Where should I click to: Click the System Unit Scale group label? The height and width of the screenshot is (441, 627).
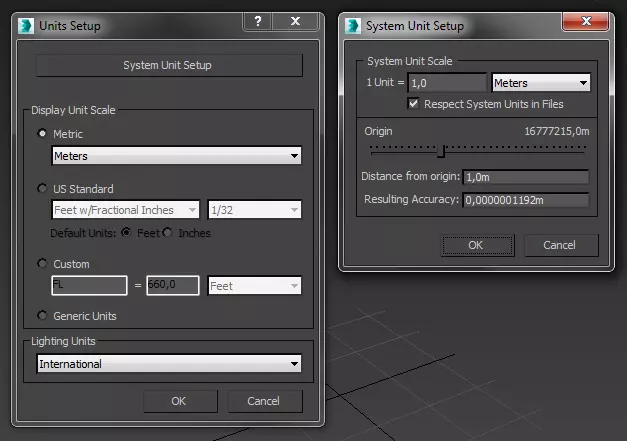410,61
